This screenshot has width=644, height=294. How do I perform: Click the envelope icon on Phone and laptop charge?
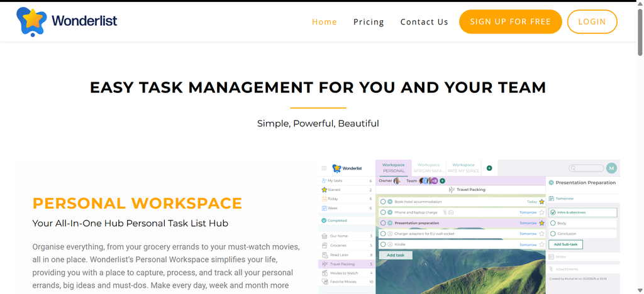[x=451, y=212]
